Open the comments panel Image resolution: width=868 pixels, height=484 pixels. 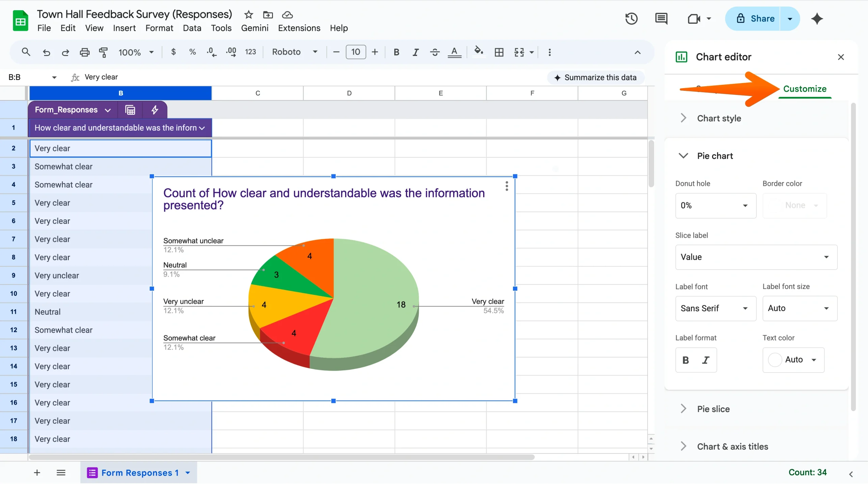point(661,18)
